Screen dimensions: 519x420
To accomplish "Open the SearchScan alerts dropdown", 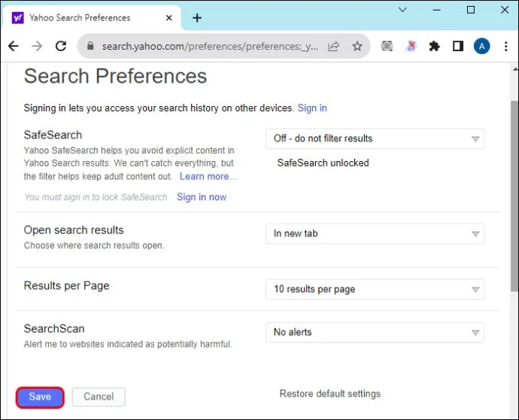I will click(375, 333).
